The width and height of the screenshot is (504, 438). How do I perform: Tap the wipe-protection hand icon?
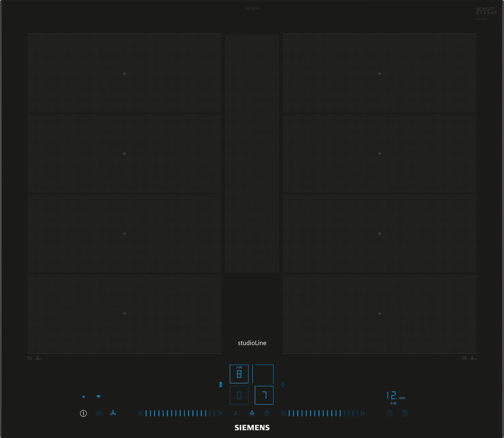[99, 413]
